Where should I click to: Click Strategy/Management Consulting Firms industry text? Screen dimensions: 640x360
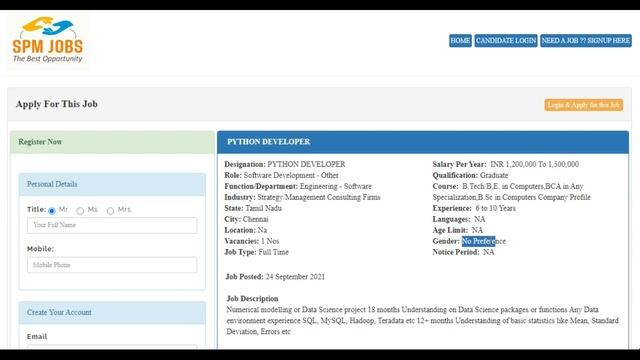(319, 197)
